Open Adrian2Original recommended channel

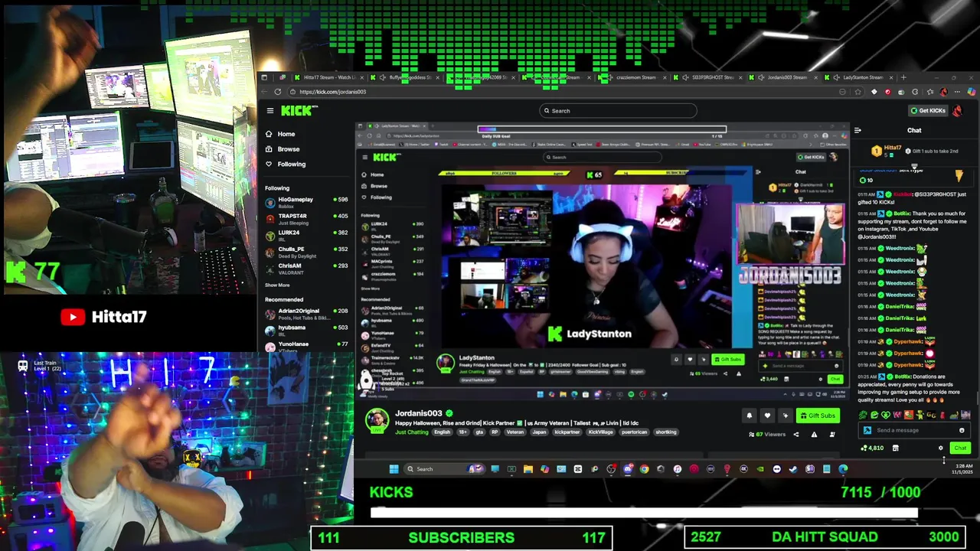pyautogui.click(x=306, y=313)
